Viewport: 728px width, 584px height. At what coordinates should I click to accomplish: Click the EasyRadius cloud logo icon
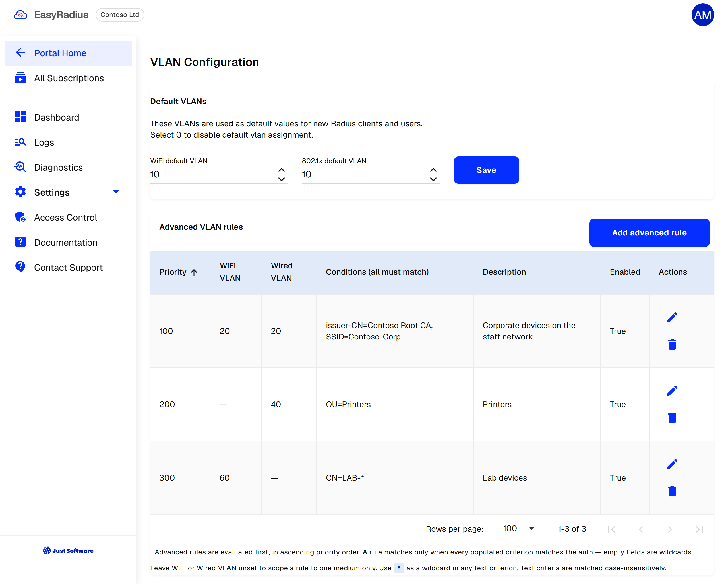(x=20, y=15)
